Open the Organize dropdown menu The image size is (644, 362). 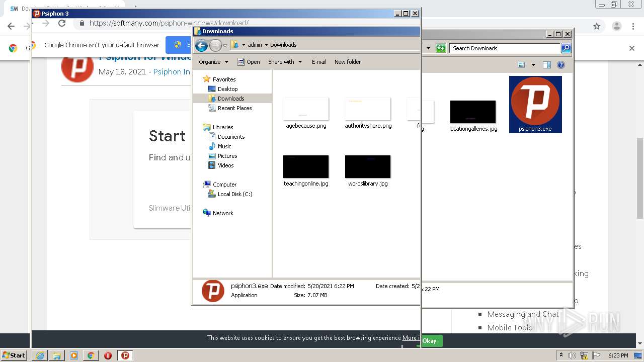[213, 62]
